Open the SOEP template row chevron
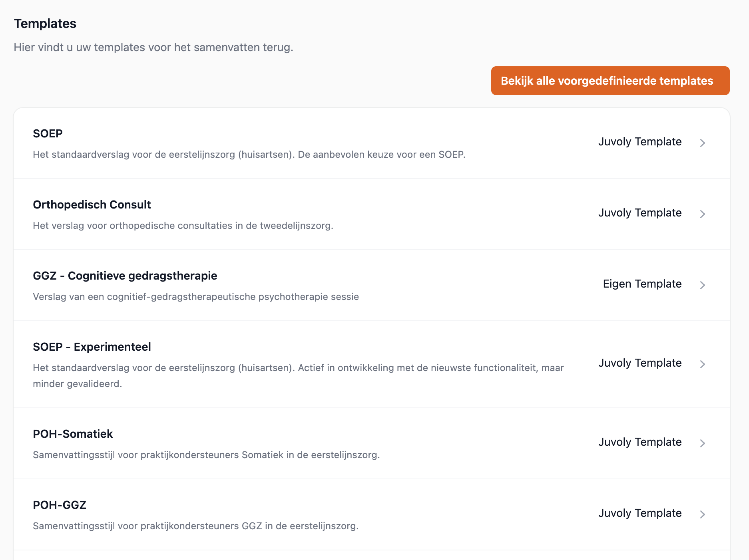 coord(702,143)
